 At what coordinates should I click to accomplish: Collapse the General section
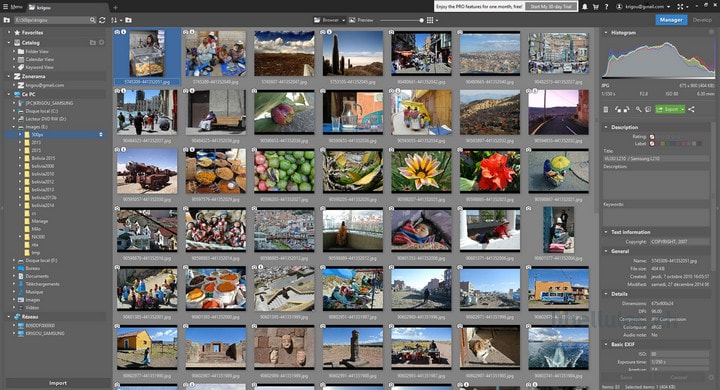click(x=606, y=251)
